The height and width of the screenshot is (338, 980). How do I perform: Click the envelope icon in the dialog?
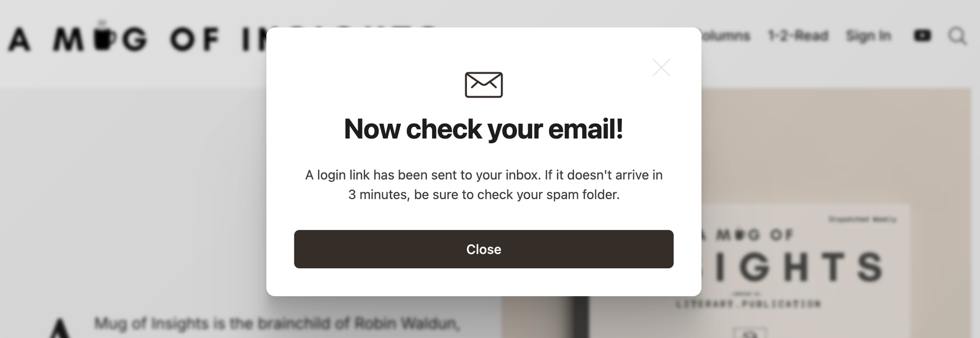pos(484,84)
